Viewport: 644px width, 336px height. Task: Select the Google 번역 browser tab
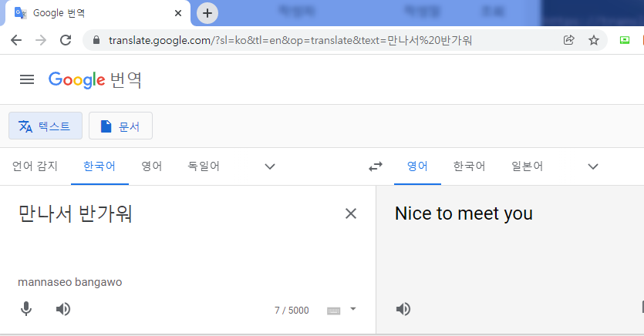point(97,13)
